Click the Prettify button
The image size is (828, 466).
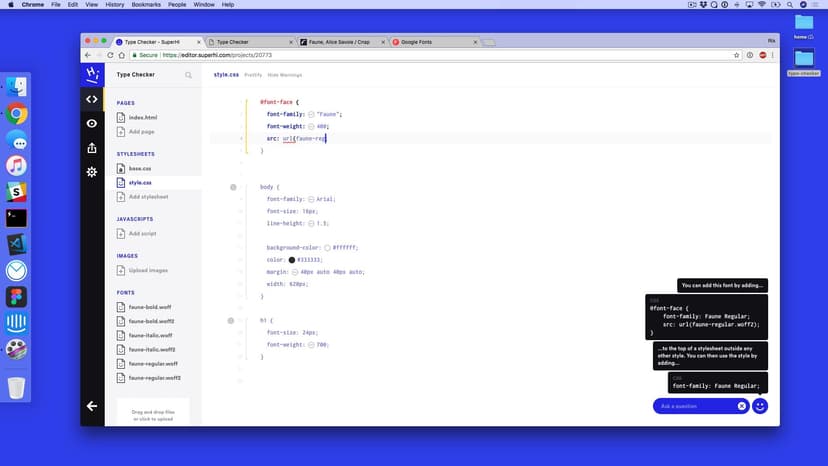click(253, 75)
